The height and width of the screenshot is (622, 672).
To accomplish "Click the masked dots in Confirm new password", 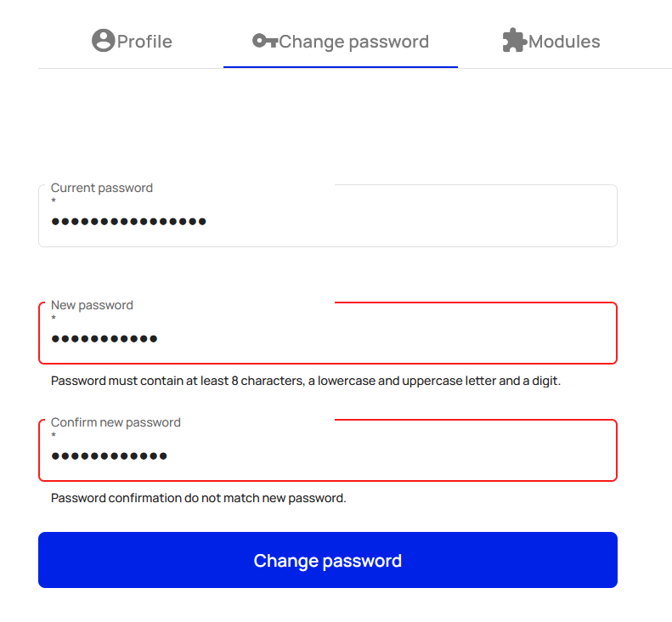I will [109, 456].
